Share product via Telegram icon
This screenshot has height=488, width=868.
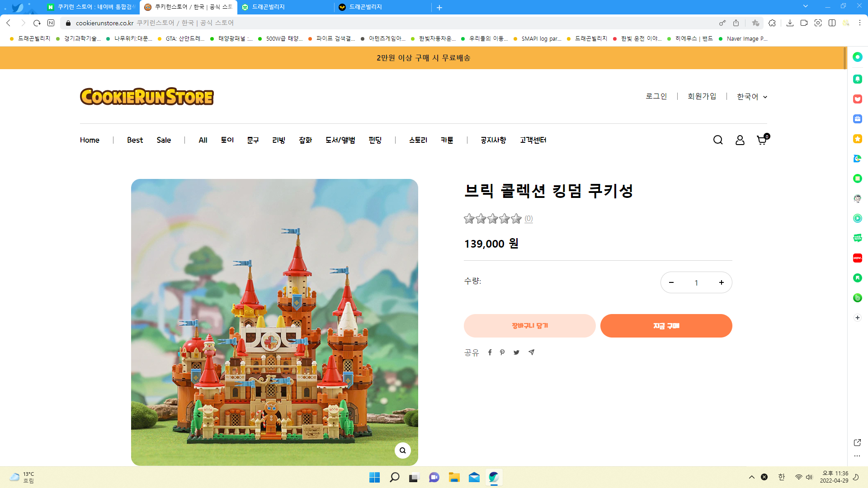point(531,352)
